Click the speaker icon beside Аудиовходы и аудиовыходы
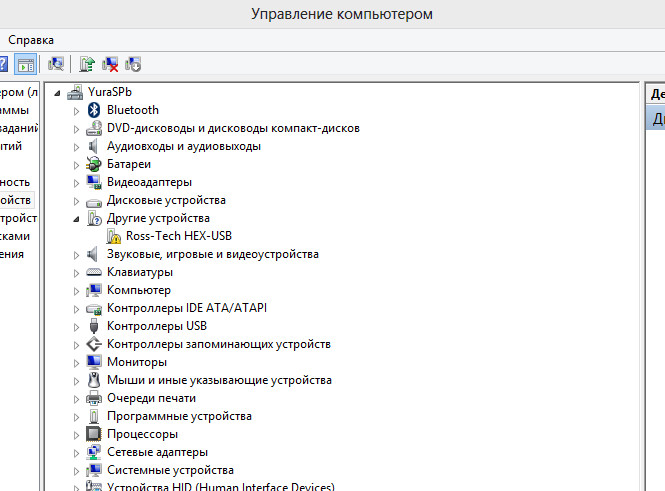Screen dimensions: 665x491 click(x=93, y=146)
